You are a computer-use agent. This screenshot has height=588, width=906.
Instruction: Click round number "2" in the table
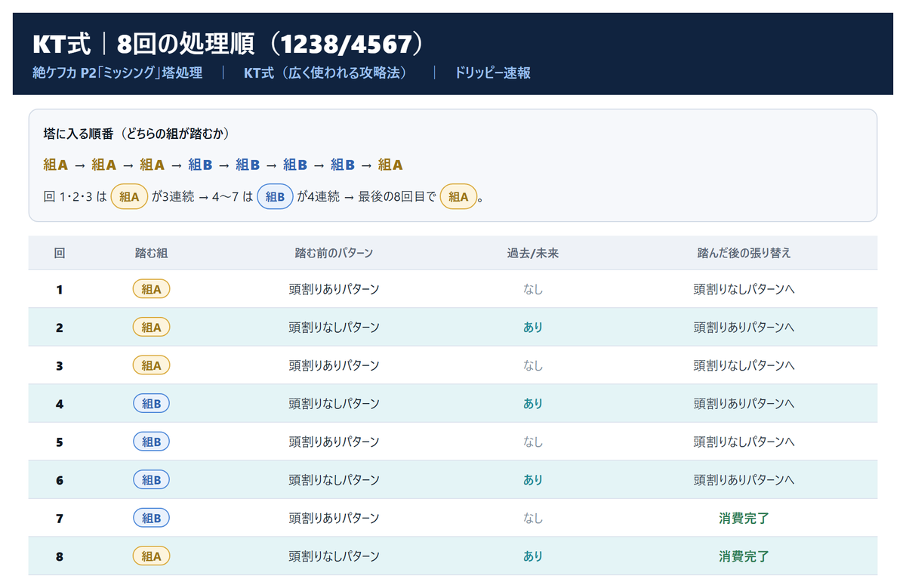(60, 328)
